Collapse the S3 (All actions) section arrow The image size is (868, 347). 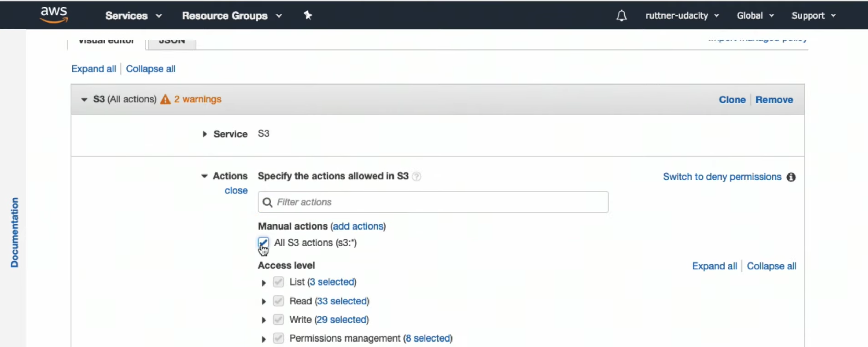coord(84,100)
